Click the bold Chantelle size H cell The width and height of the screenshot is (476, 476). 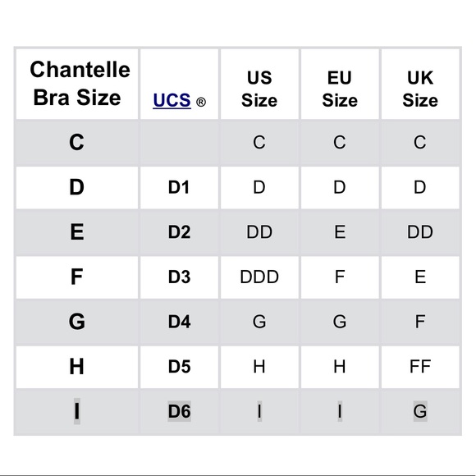[x=77, y=367]
